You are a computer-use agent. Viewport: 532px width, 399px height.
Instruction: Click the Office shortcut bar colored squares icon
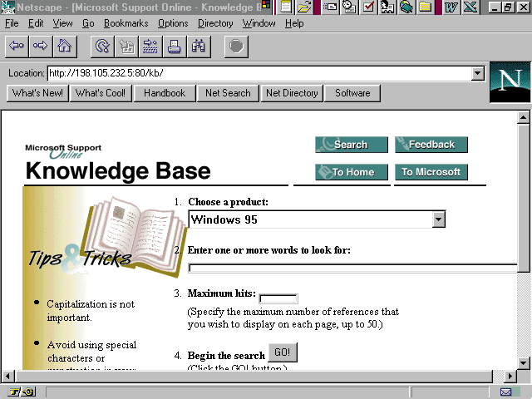click(x=266, y=4)
